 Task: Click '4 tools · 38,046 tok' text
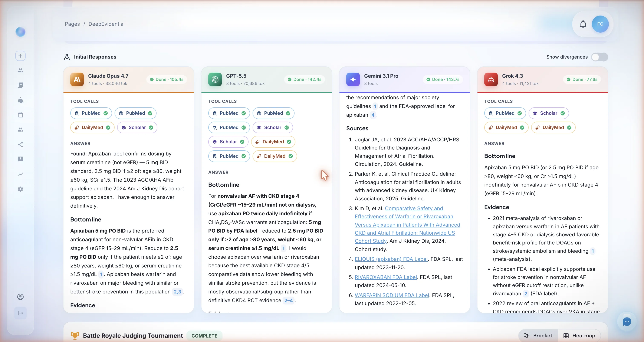pyautogui.click(x=108, y=83)
